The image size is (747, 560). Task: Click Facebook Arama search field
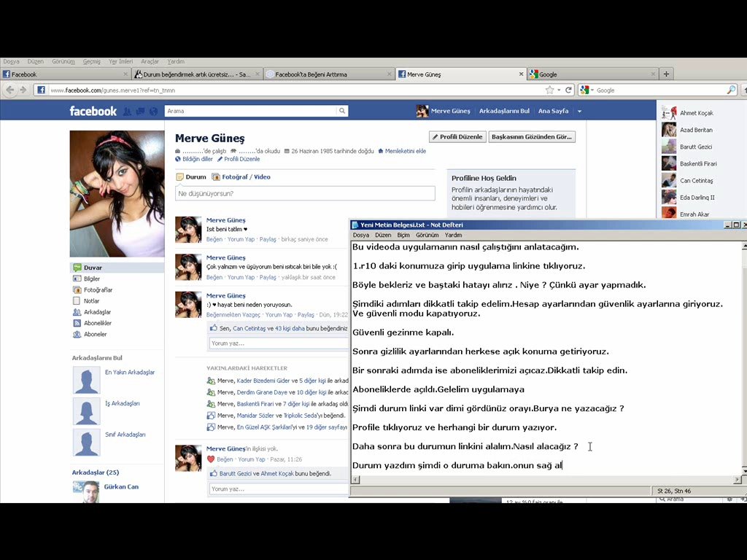click(x=251, y=111)
